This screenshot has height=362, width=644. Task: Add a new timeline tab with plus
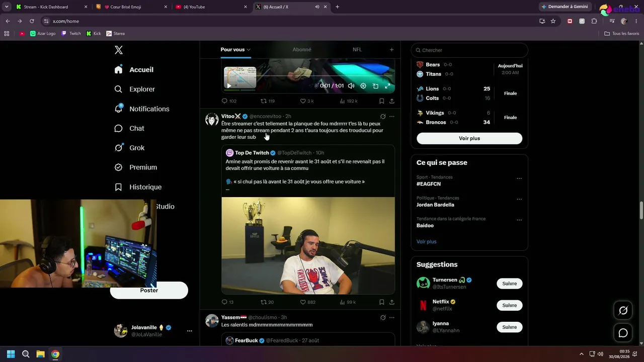tap(391, 50)
